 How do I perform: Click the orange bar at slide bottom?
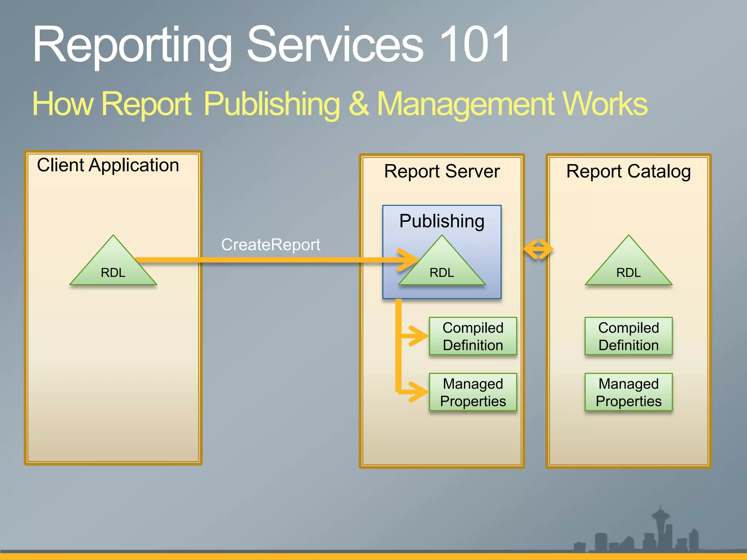click(x=373, y=556)
